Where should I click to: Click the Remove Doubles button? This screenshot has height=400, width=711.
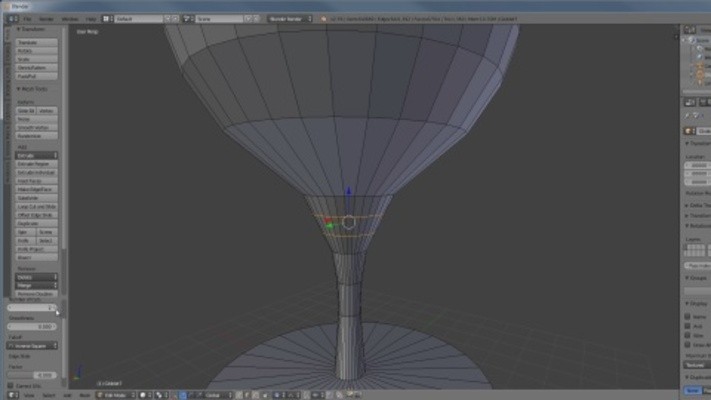pyautogui.click(x=36, y=294)
